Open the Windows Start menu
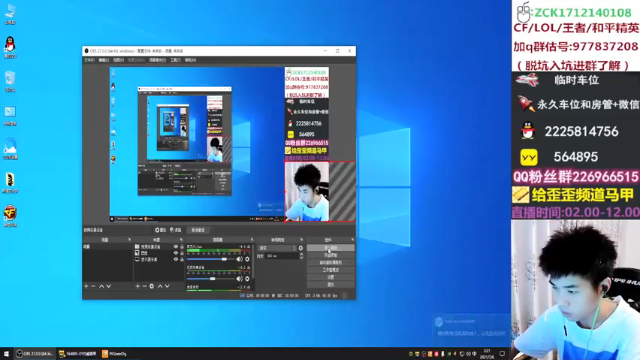This screenshot has width=640, height=360. tap(6, 353)
